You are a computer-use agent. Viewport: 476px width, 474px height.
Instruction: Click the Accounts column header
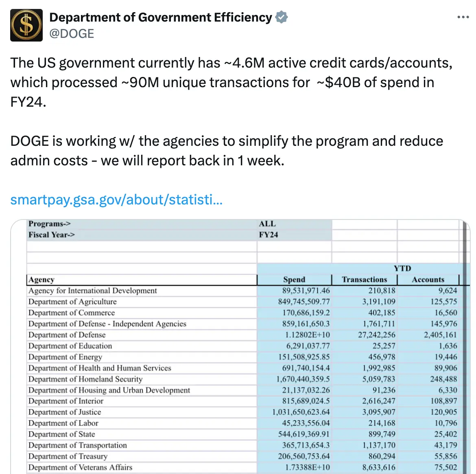(428, 279)
